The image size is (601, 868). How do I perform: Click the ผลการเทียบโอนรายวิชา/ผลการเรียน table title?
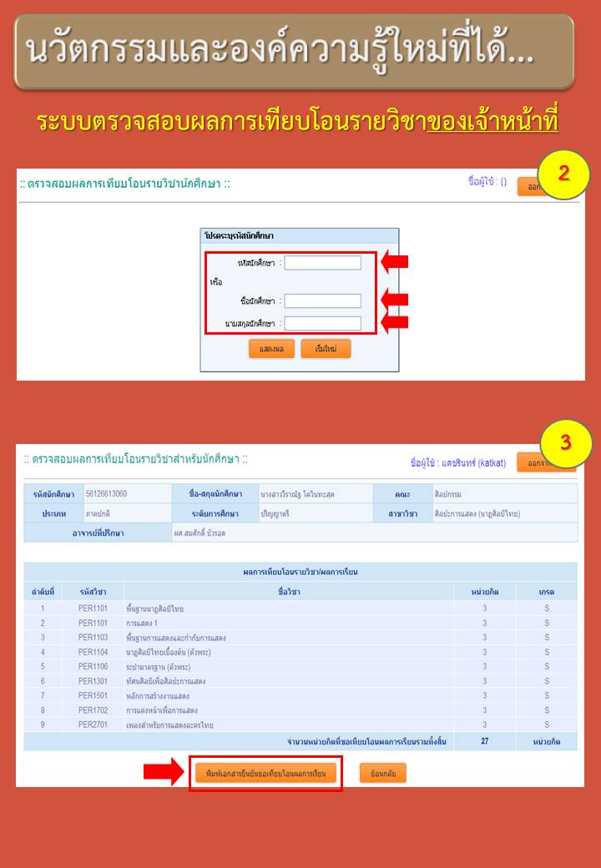(300, 572)
